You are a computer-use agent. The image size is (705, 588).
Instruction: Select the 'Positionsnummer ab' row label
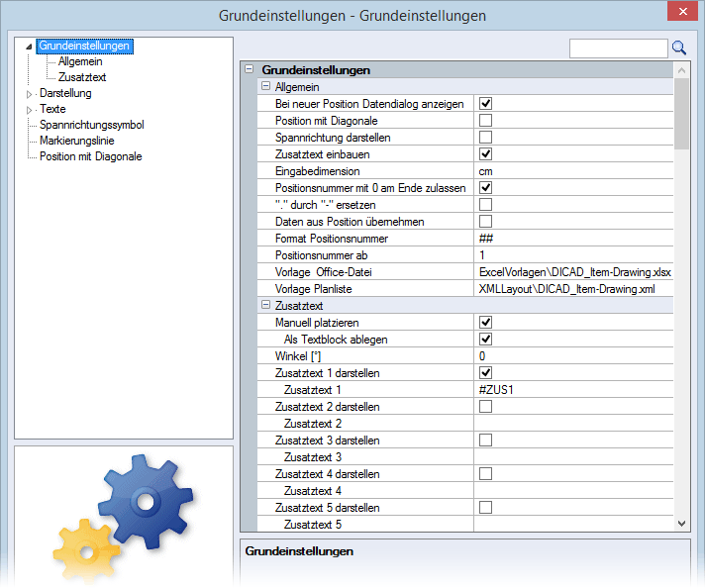(321, 255)
